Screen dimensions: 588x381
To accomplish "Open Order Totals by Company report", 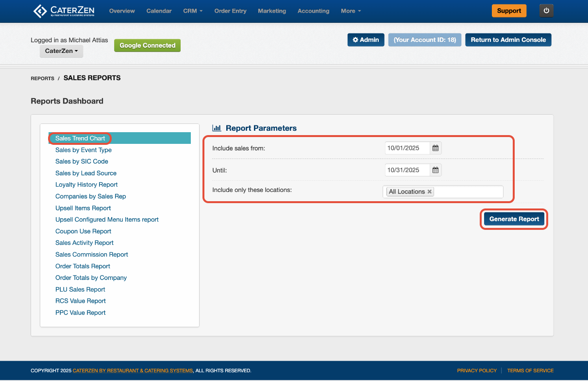I will point(91,278).
